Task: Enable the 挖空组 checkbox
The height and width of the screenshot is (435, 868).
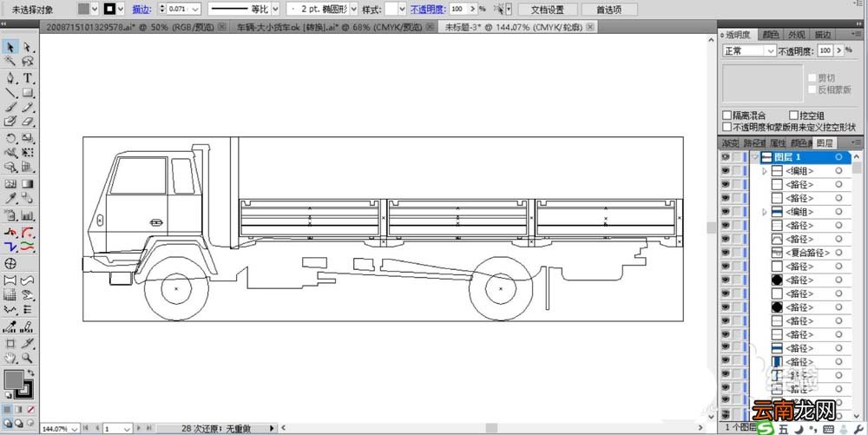Action: pos(793,115)
